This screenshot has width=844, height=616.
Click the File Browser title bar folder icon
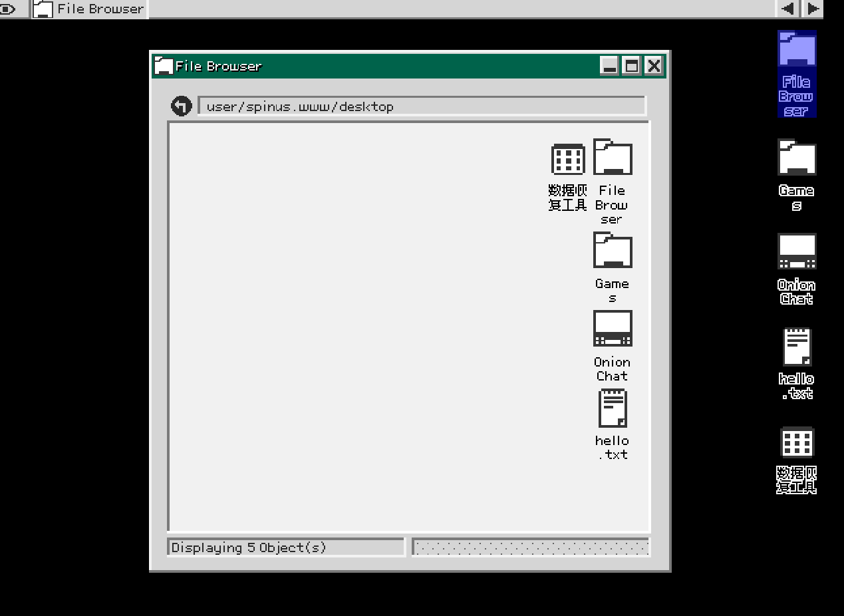[x=164, y=65]
